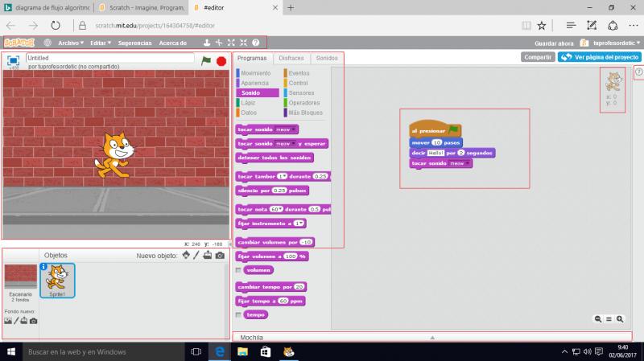
Task: Paint a new sprite with the brush
Action: pos(196,255)
